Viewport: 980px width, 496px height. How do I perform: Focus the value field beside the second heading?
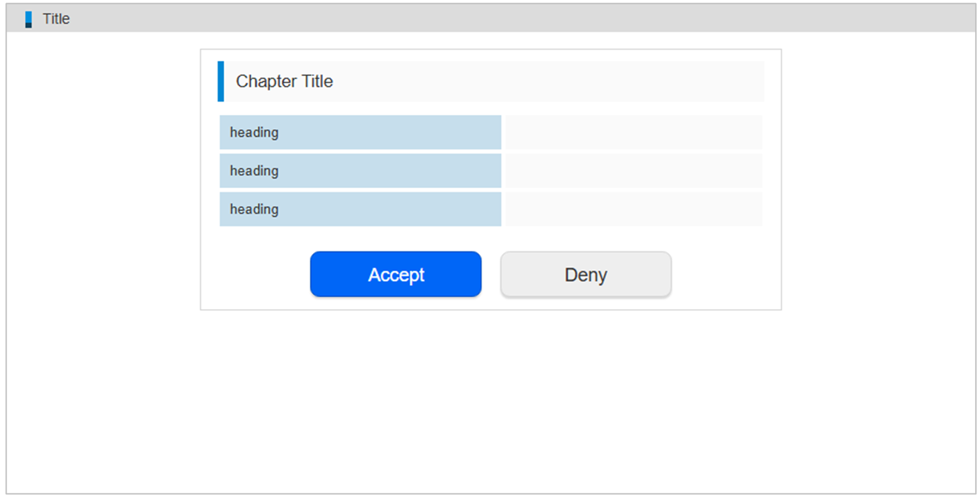pos(633,171)
